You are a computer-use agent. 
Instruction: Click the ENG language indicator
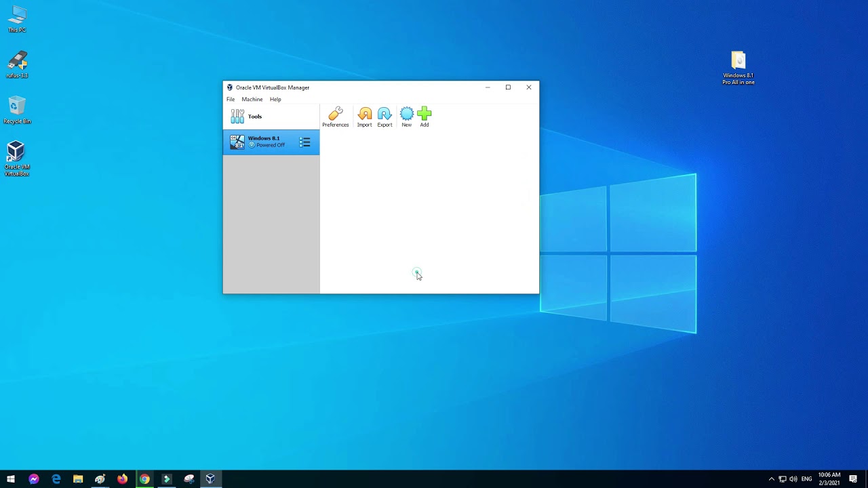point(806,479)
